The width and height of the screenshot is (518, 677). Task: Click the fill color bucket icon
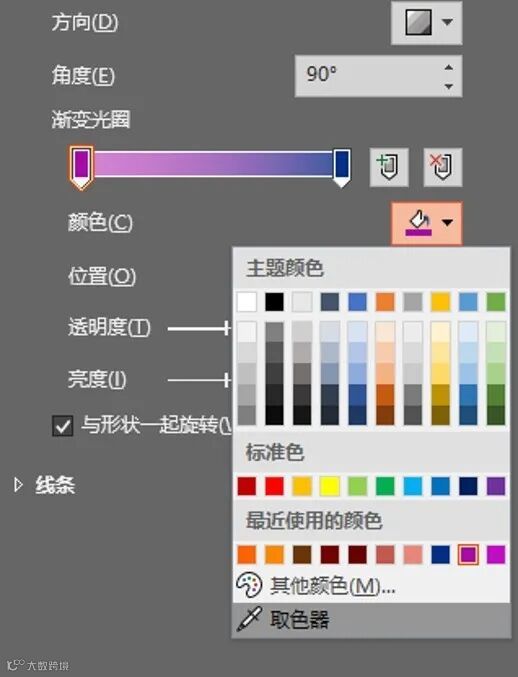point(418,223)
